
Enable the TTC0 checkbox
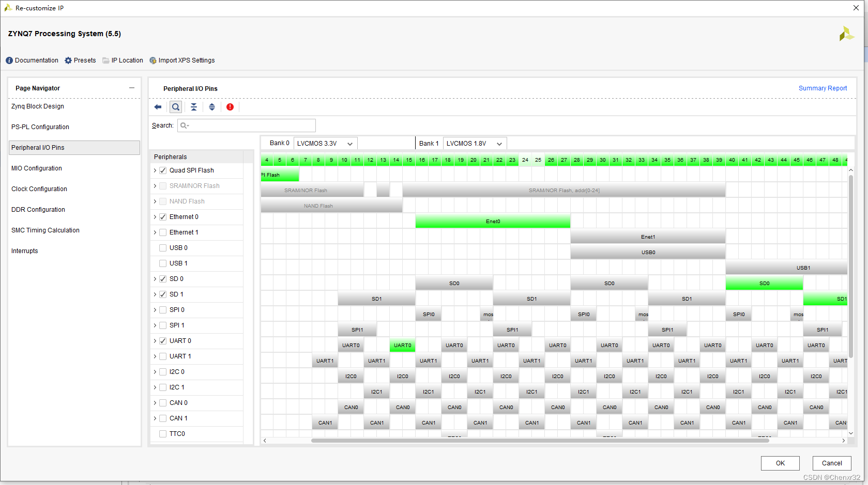(163, 434)
